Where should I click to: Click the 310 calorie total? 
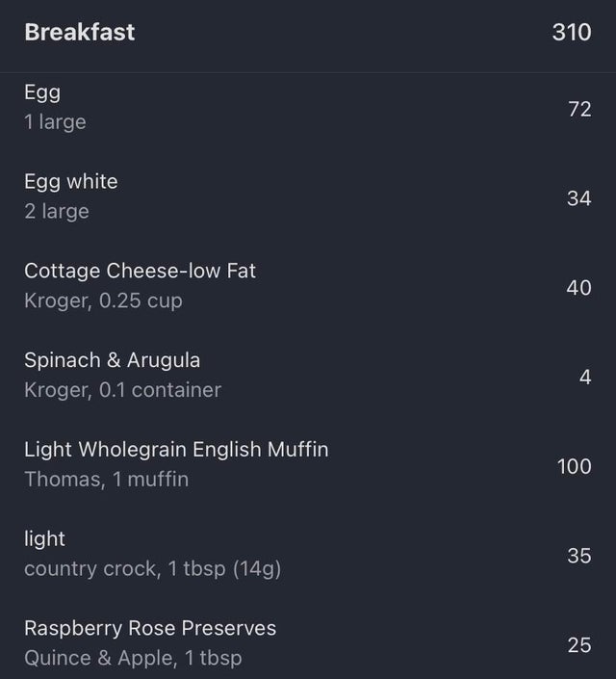point(572,33)
